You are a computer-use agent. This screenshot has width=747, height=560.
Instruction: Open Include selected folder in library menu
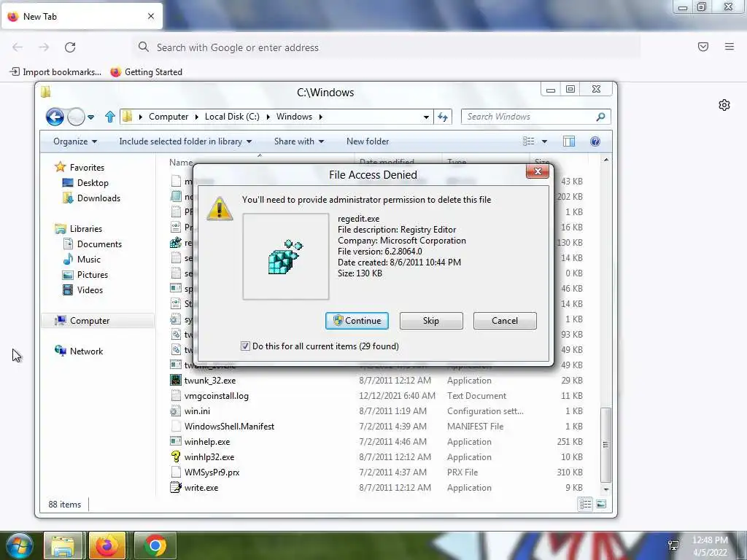tap(185, 141)
